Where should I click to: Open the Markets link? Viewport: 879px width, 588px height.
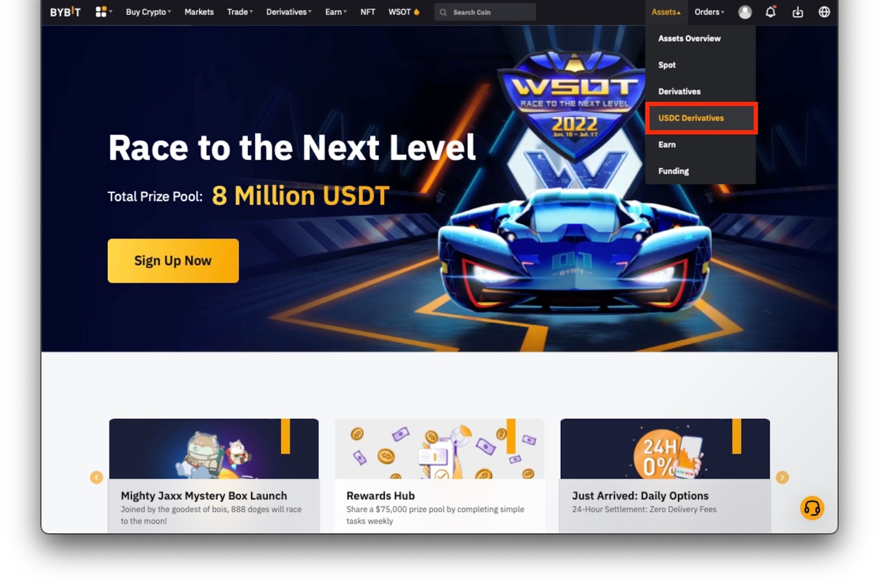click(199, 12)
